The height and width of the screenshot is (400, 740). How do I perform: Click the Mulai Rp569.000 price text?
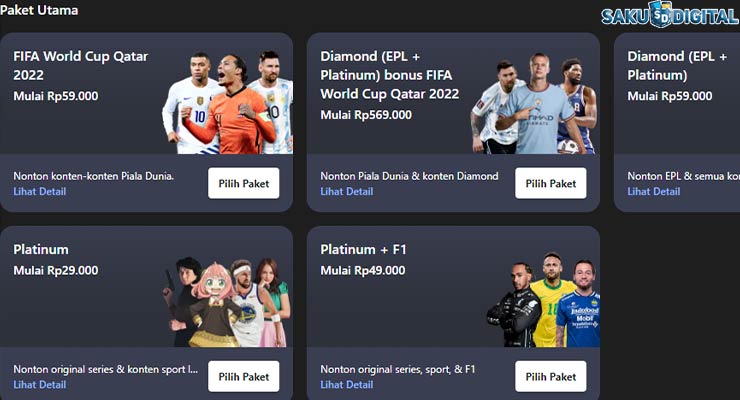pos(366,115)
